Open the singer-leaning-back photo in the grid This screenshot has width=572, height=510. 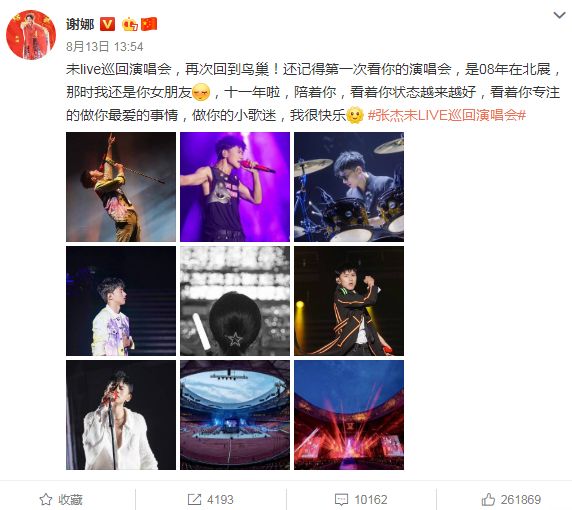(x=121, y=187)
